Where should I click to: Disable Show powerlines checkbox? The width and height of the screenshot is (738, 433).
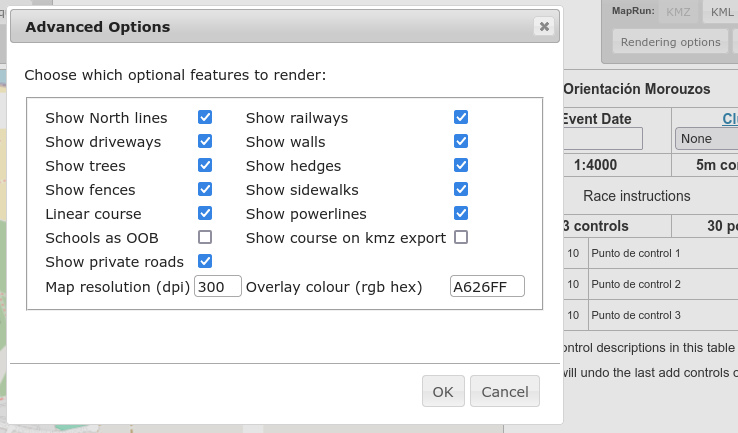click(x=461, y=213)
